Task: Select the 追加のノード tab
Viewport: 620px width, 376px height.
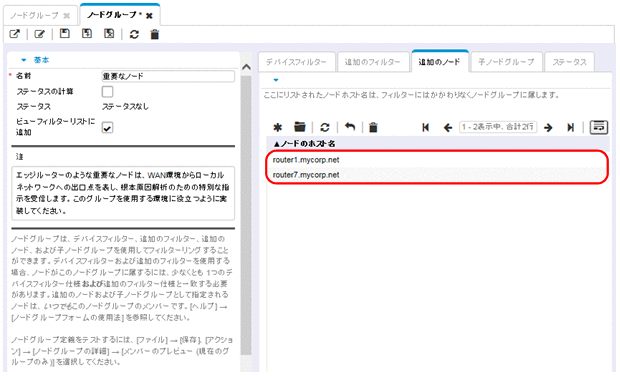Action: pos(440,62)
